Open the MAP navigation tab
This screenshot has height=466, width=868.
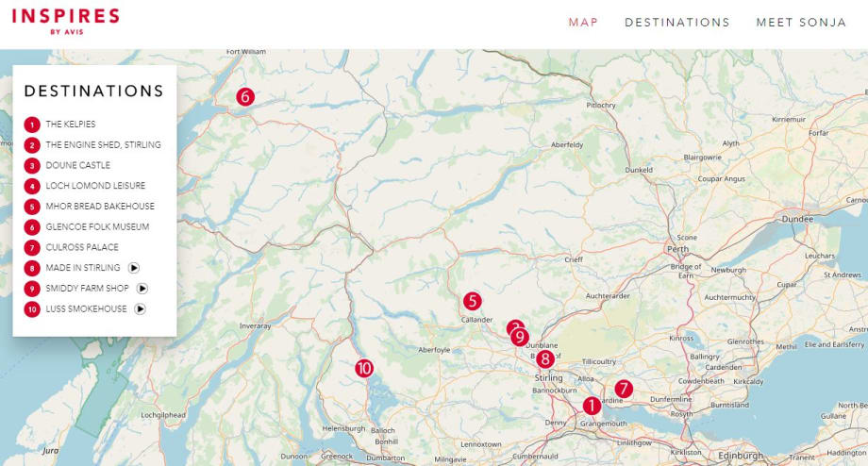coord(583,22)
